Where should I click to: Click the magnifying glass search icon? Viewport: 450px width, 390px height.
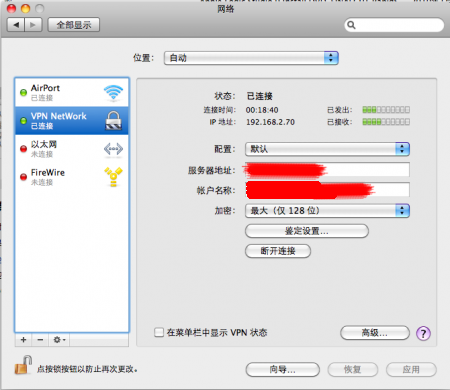pos(351,25)
